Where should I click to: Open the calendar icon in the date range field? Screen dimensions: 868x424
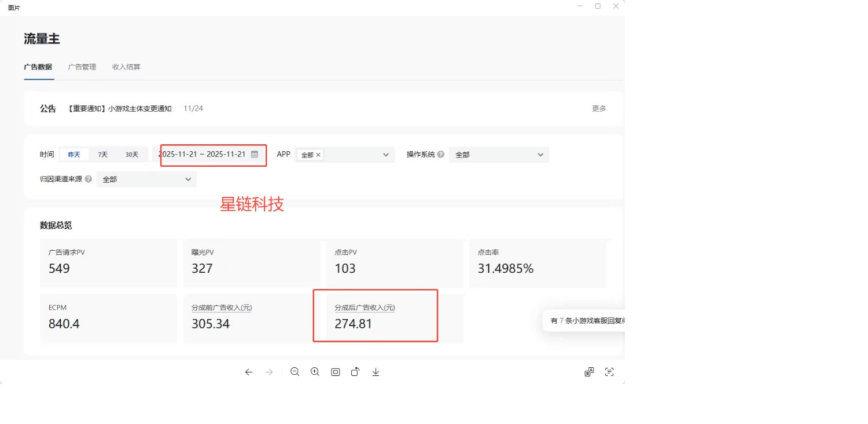pos(254,154)
